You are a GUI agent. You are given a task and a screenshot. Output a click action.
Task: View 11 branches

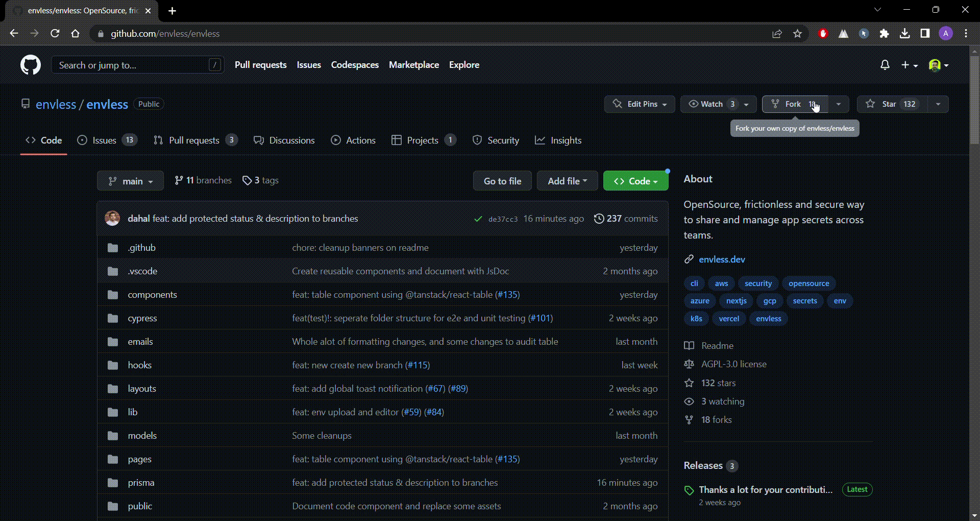203,180
